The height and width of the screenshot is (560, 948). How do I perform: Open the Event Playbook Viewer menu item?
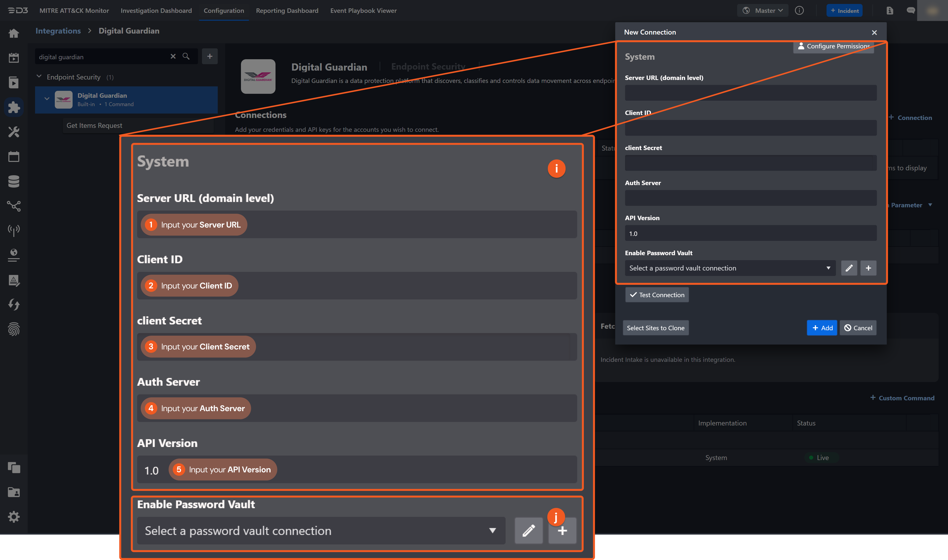(363, 11)
